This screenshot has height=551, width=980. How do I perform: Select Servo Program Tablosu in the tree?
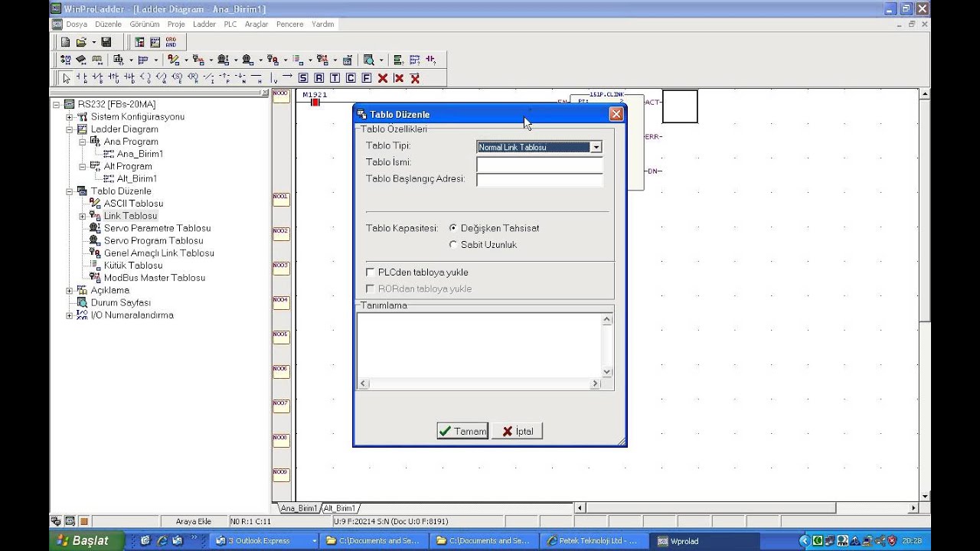point(153,240)
